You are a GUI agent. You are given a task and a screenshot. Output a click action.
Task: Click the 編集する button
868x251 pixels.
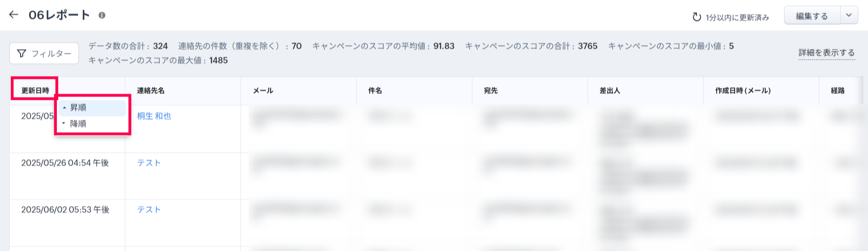[812, 16]
